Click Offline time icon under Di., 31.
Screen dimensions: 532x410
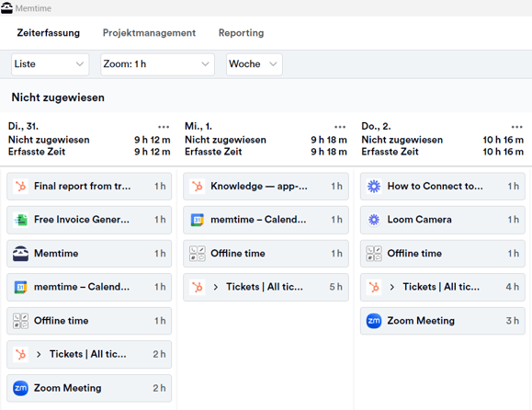point(21,321)
